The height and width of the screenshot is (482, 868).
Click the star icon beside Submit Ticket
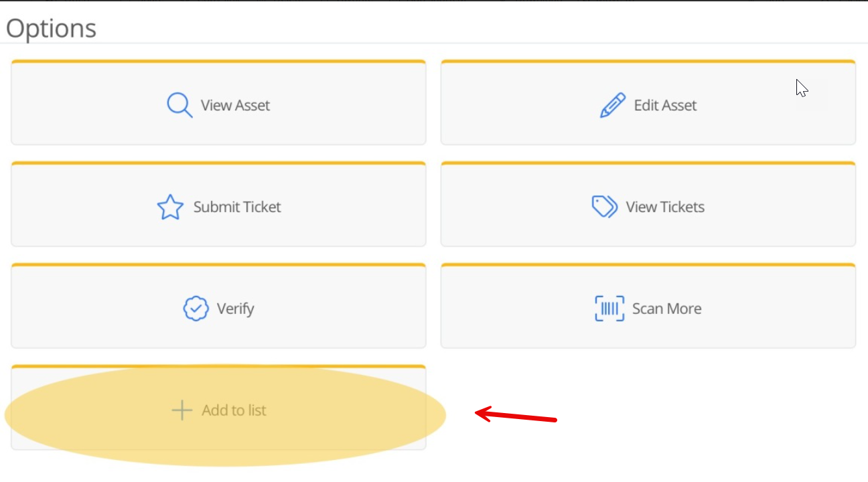(170, 208)
